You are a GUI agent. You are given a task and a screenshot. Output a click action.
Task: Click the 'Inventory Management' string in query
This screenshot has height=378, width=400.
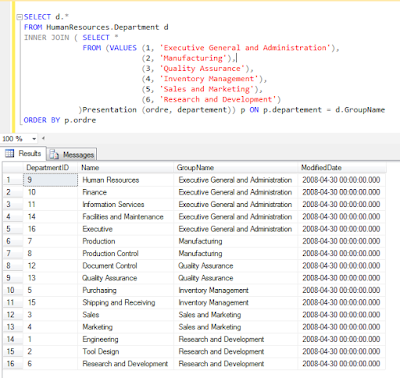coord(209,79)
